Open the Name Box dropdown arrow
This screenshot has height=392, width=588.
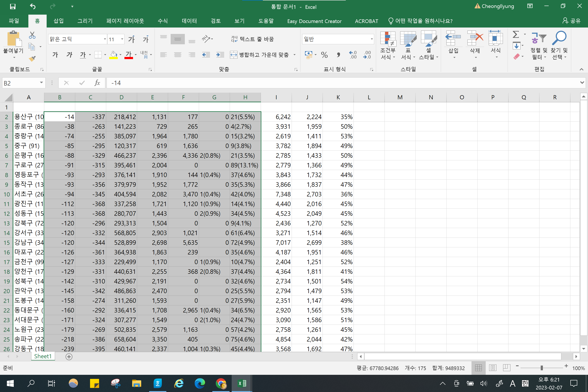(41, 83)
